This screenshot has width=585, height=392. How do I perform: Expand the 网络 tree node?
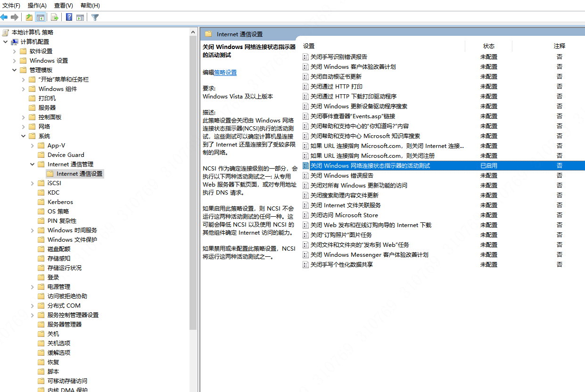(x=23, y=127)
